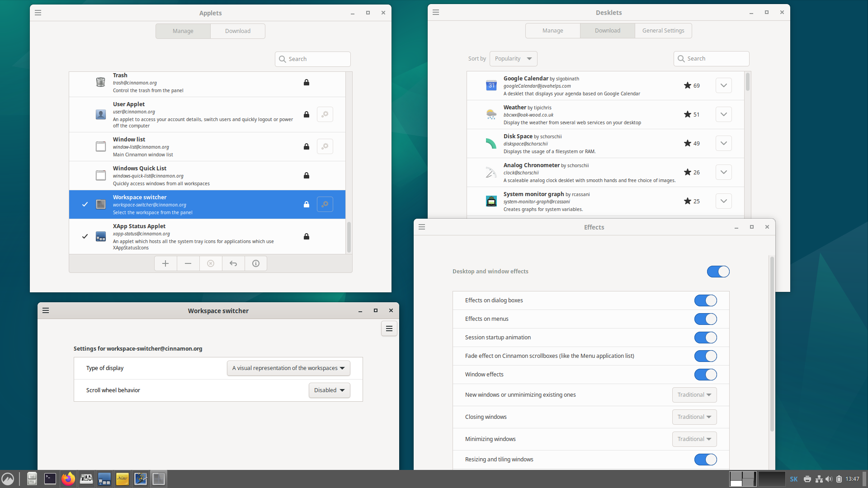The width and height of the screenshot is (868, 488).
Task: Switch to Desklets Download tab
Action: (x=608, y=31)
